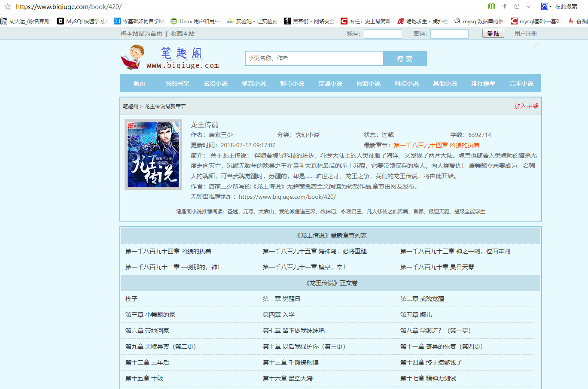Open recommended novel 圣墟
Image resolution: width=588 pixels, height=389 pixels.
point(233,211)
